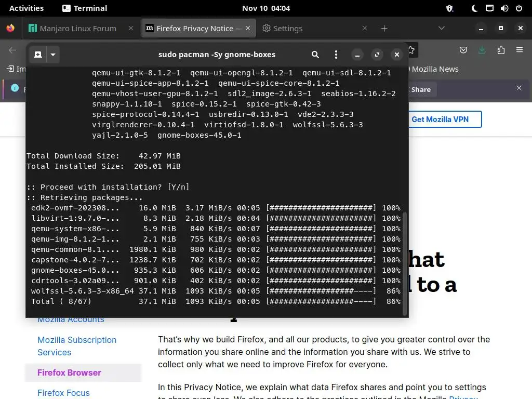
Task: Open the Firefox Focus sidebar link
Action: 63,393
